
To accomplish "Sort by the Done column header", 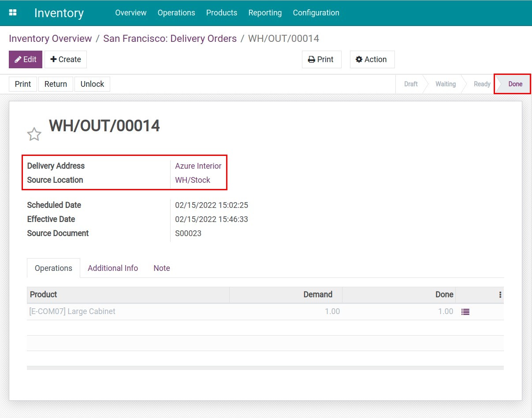I will tap(399, 295).
